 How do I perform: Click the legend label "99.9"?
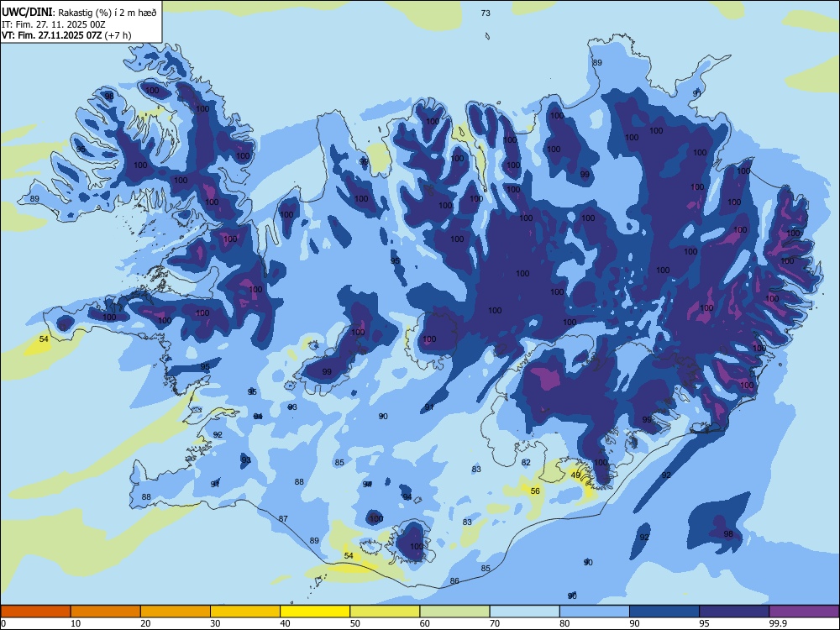tap(777, 623)
